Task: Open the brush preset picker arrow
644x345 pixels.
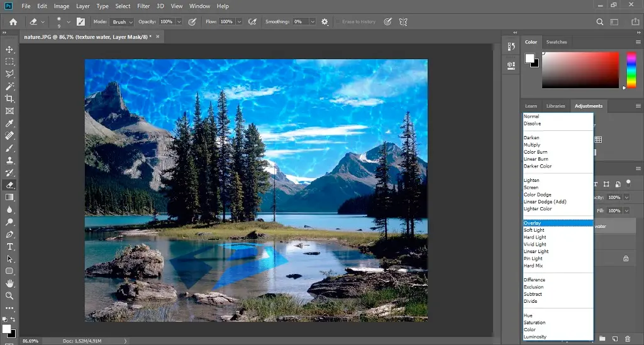Action: (68, 22)
